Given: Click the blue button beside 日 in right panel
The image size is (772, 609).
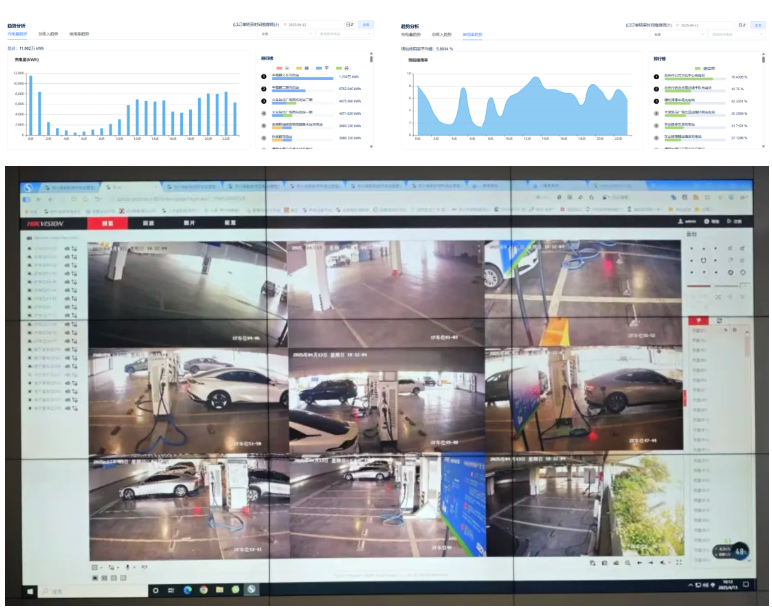Looking at the screenshot, I should (x=758, y=25).
